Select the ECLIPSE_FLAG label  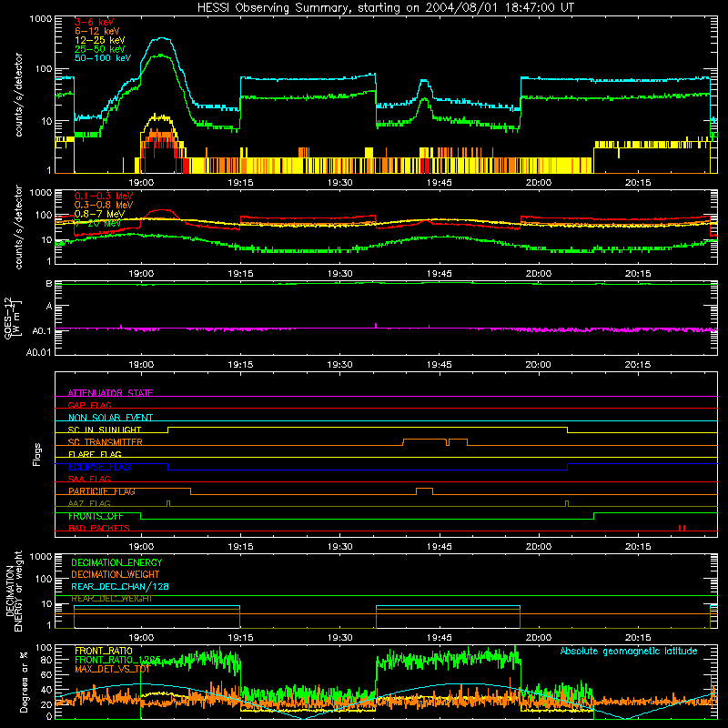pos(99,467)
